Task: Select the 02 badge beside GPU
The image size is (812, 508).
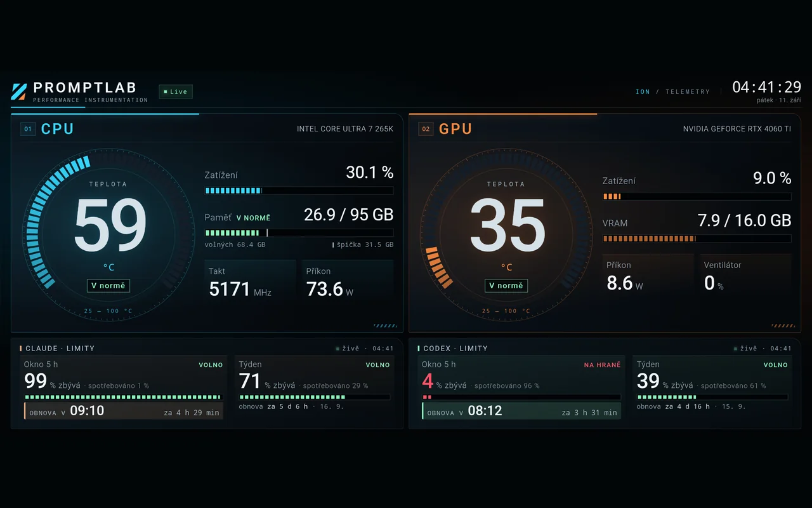Action: coord(426,129)
